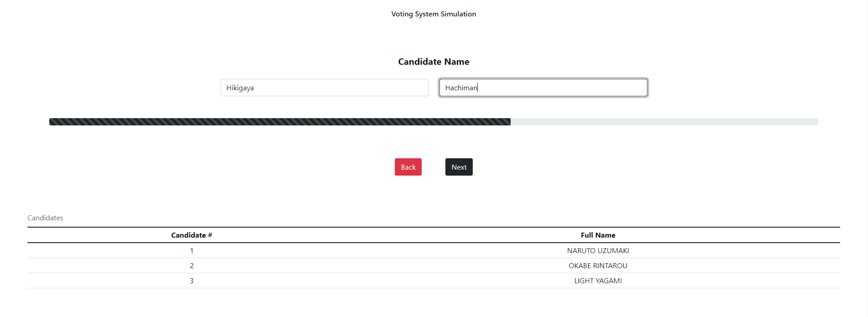868x317 pixels.
Task: Place cursor after Hachiman text
Action: click(478, 88)
